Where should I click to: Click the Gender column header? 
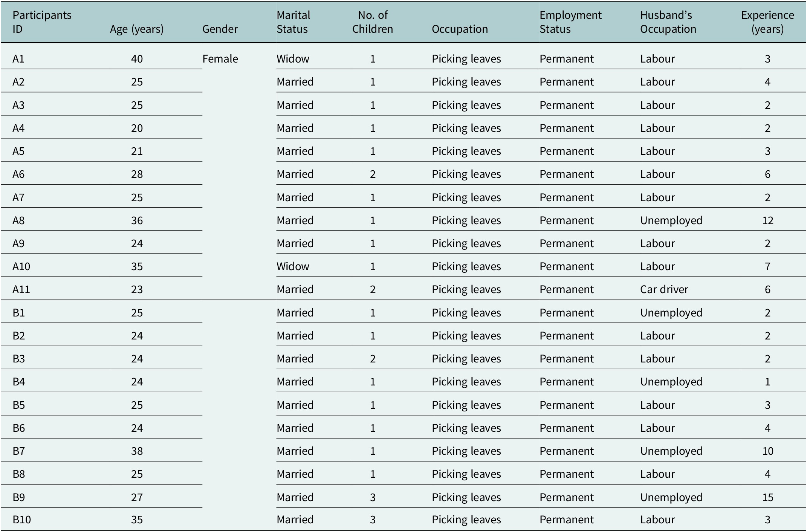point(220,29)
